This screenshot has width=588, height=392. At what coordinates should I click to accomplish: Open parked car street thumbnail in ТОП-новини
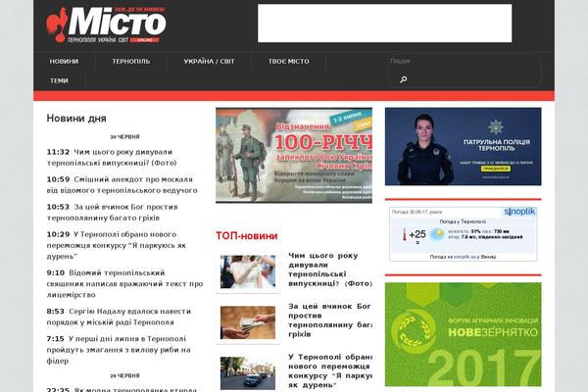tap(248, 373)
